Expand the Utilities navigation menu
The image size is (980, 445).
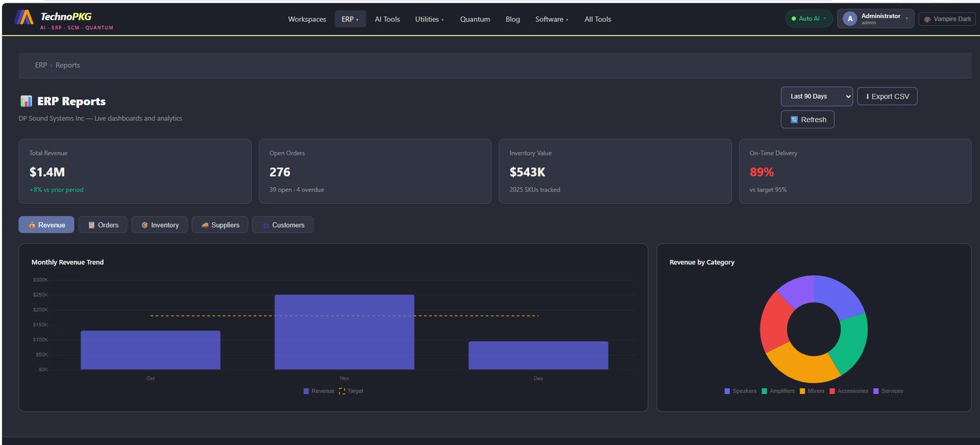(429, 19)
